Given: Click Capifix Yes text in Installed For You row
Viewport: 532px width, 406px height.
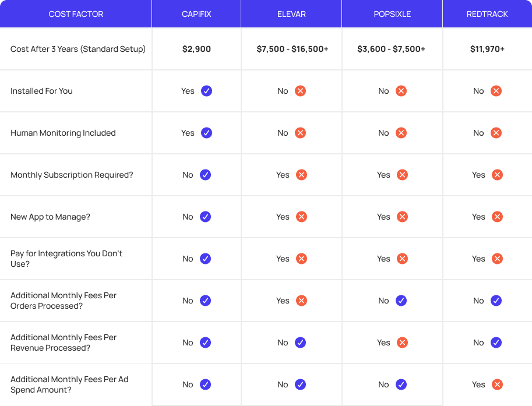Looking at the screenshot, I should (188, 91).
